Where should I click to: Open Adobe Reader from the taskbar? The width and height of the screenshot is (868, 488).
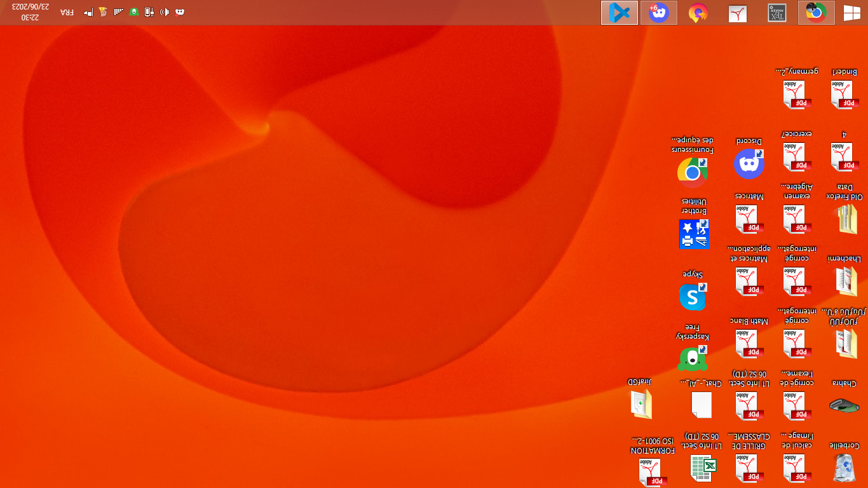(738, 13)
